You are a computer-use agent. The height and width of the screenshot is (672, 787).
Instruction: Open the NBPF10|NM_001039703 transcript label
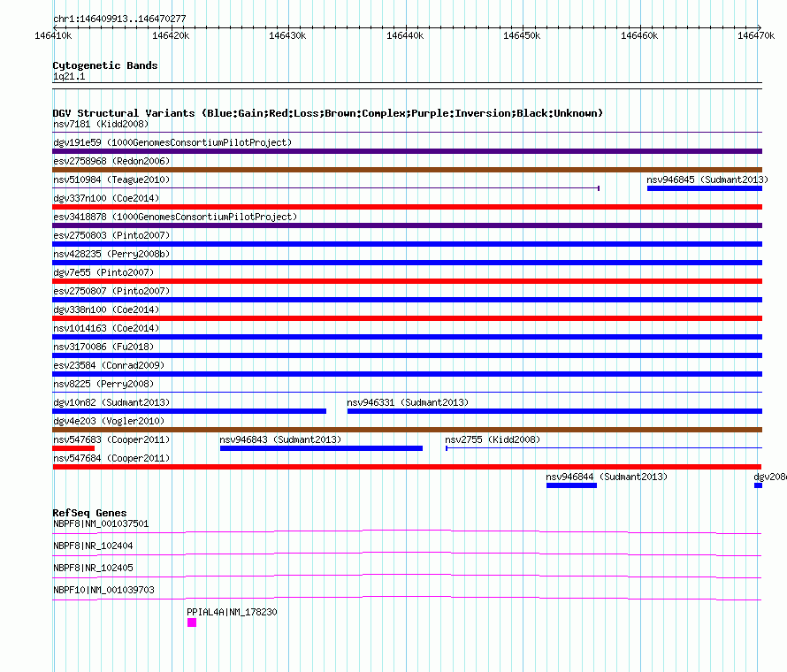click(101, 590)
